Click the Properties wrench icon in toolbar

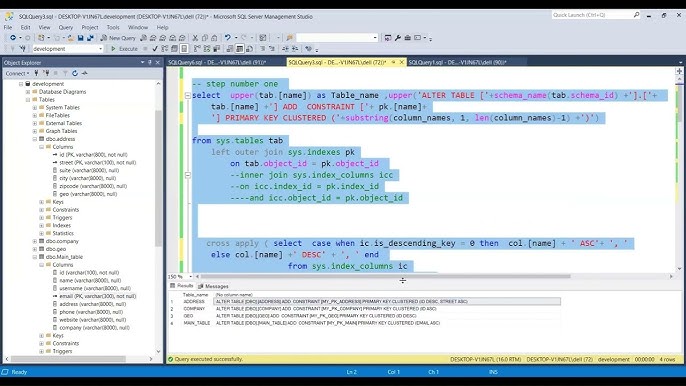(x=398, y=38)
